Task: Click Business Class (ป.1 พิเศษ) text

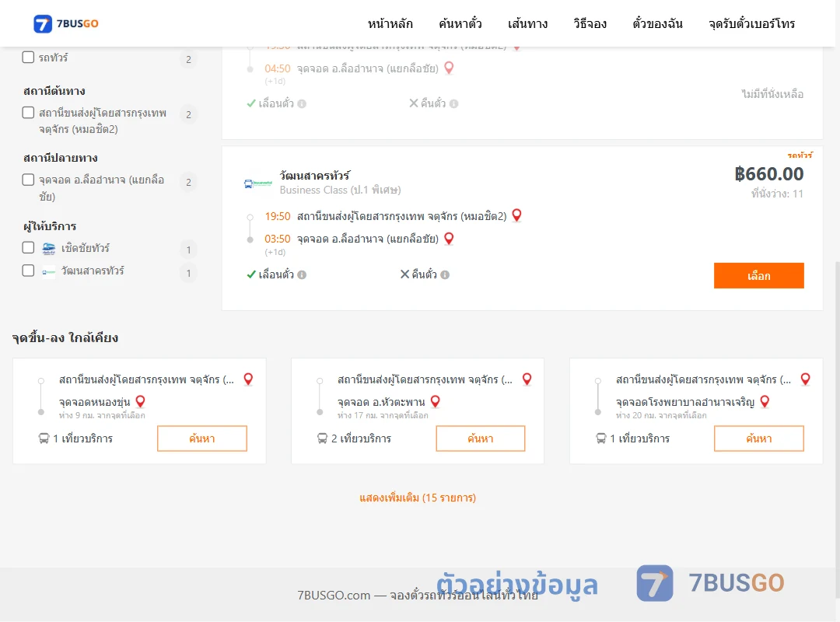Action: [x=340, y=190]
